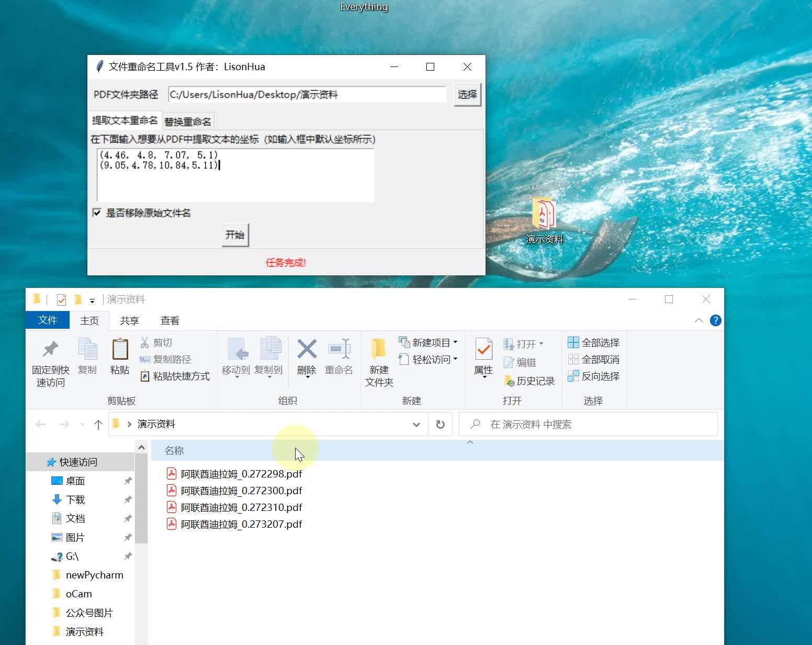The image size is (812, 645).
Task: Toggle the checkbox in Explorer quick access toolbar
Action: tap(61, 299)
